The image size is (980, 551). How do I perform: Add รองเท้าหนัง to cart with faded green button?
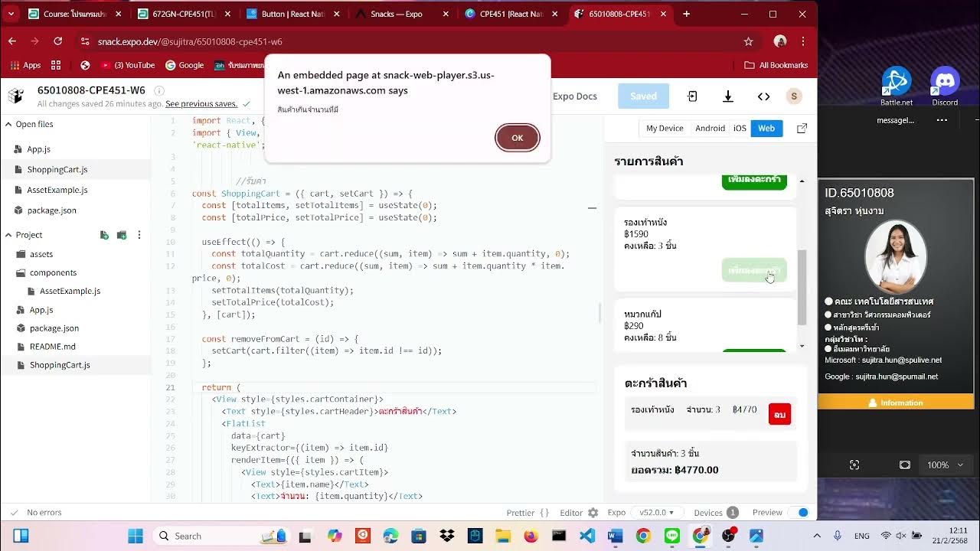pos(754,270)
